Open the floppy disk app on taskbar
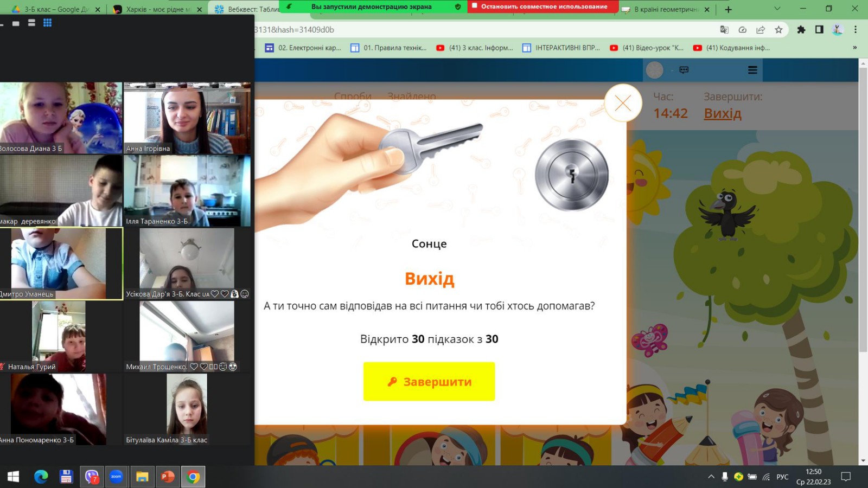Viewport: 868px width, 488px height. (66, 477)
